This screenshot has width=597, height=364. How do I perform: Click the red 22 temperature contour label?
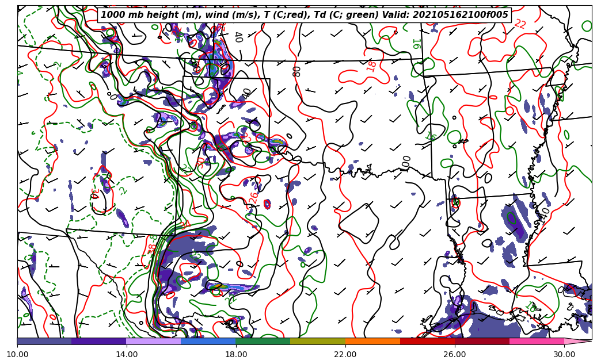[520, 24]
